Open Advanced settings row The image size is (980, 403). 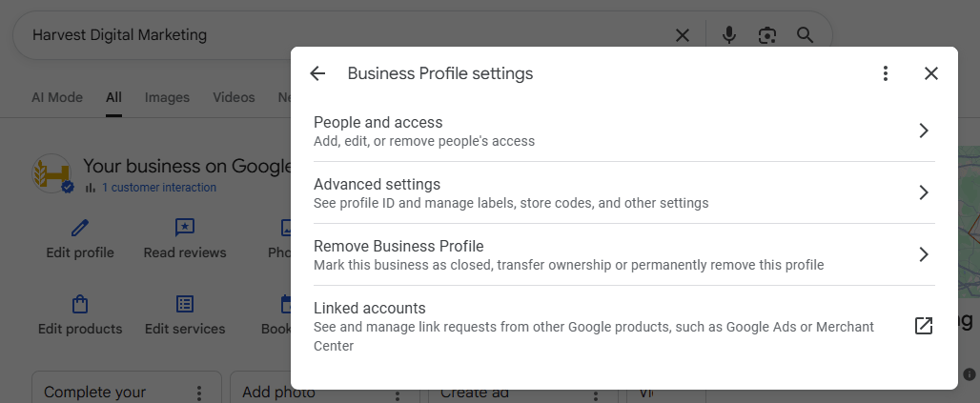pyautogui.click(x=623, y=192)
